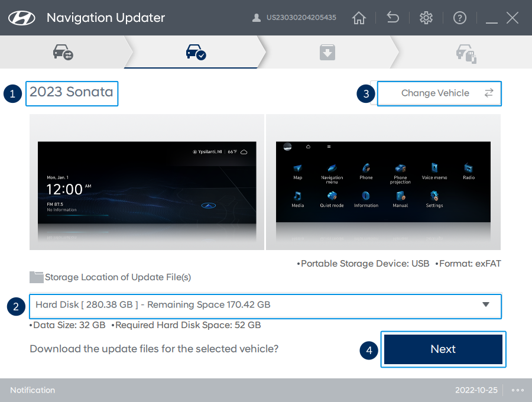Click the folder icon beside Storage Location
Screen dimensions: 532x402
pyautogui.click(x=37, y=277)
